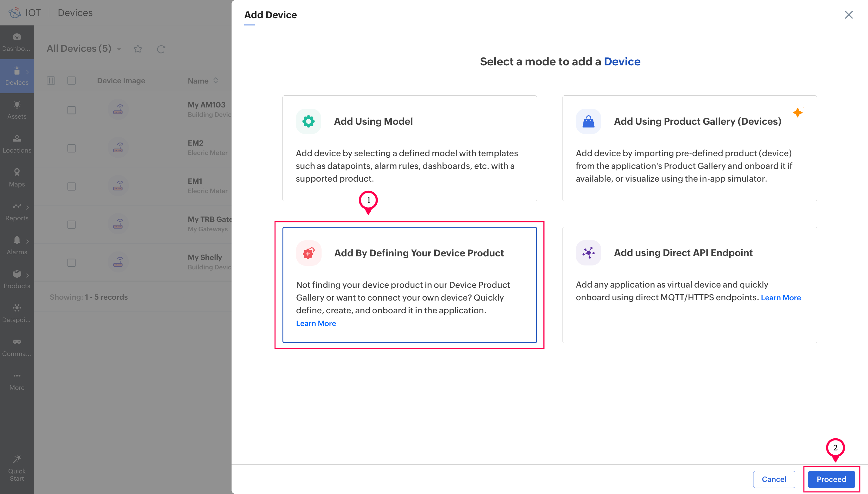Refresh the devices list
868x494 pixels.
click(161, 49)
